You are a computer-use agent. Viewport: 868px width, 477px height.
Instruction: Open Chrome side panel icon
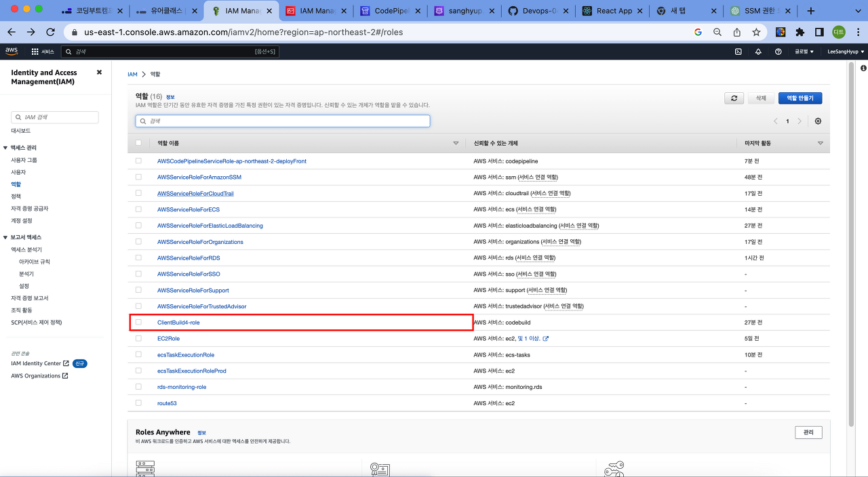click(x=819, y=32)
